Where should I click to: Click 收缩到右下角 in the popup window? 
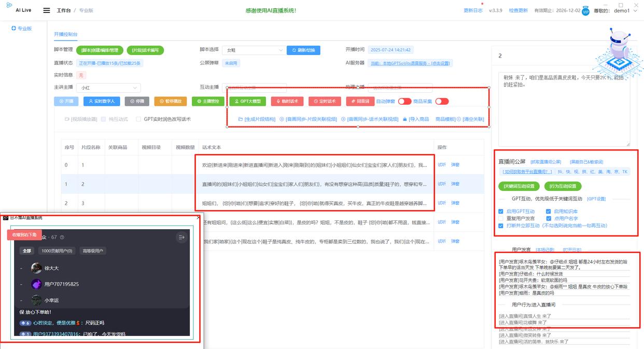click(x=24, y=235)
